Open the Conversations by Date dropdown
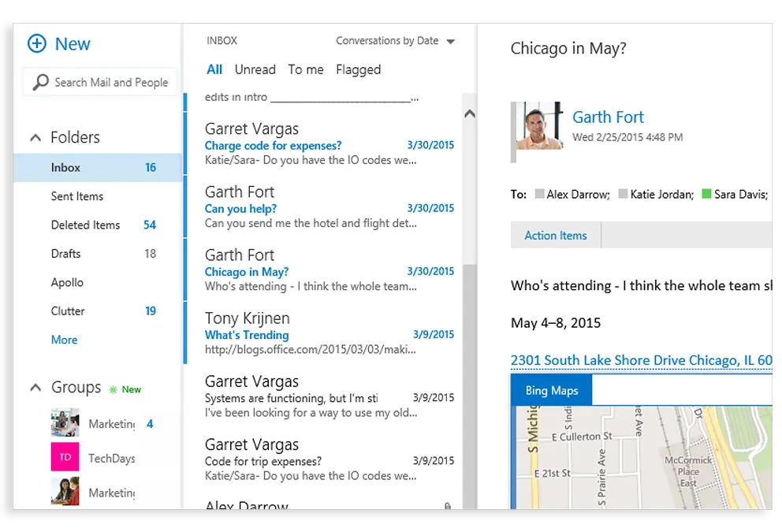This screenshot has height=532, width=782. point(395,41)
